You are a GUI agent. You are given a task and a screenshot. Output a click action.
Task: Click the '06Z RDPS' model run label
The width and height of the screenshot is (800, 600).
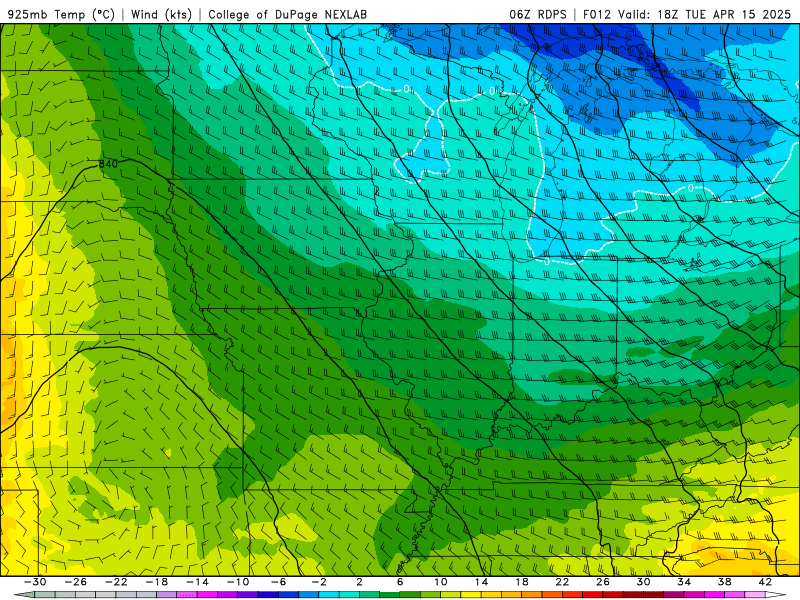coord(538,14)
